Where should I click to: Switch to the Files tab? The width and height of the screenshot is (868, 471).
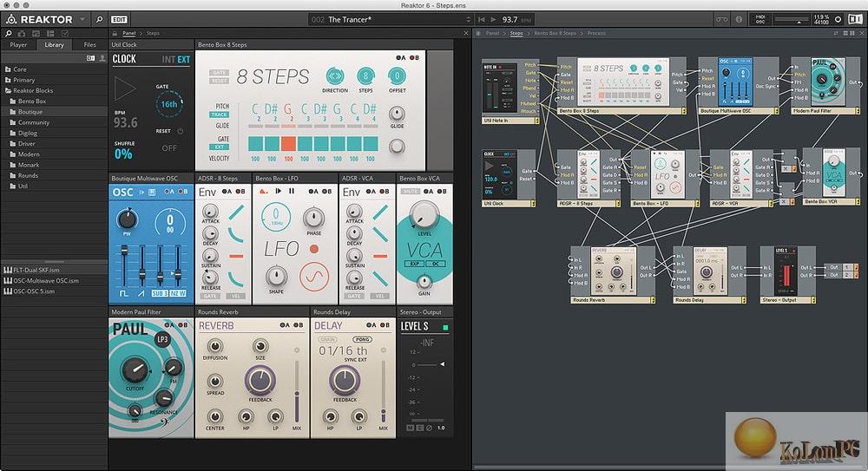89,45
